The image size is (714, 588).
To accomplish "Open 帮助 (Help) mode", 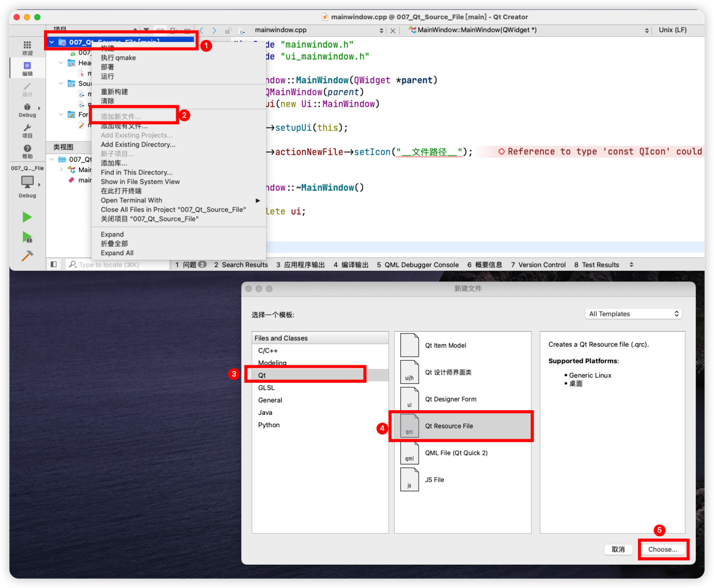I will [x=27, y=151].
